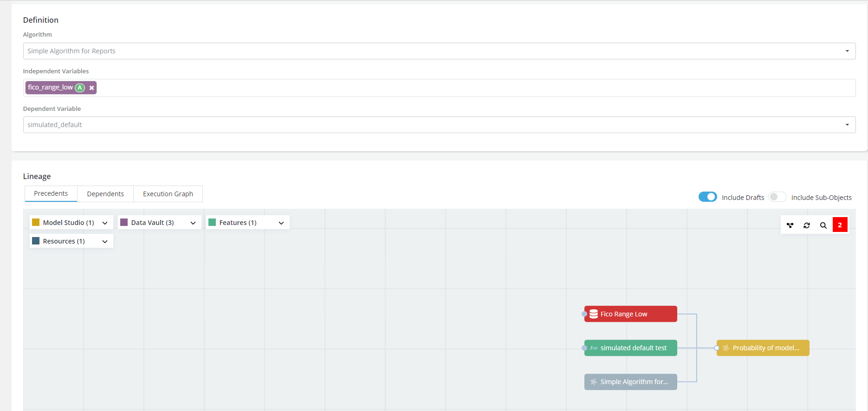The height and width of the screenshot is (411, 868).
Task: Open the lineage search magnifier
Action: (823, 225)
